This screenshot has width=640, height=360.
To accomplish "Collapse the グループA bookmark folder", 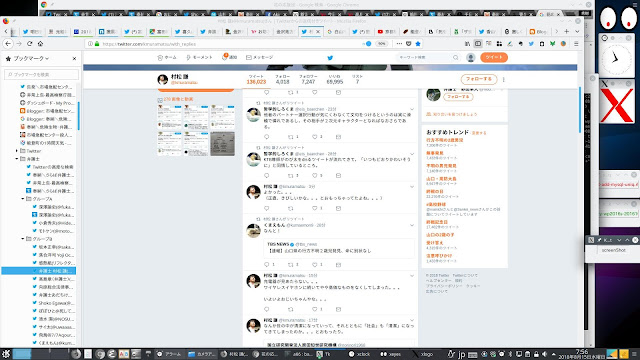I will [22, 199].
